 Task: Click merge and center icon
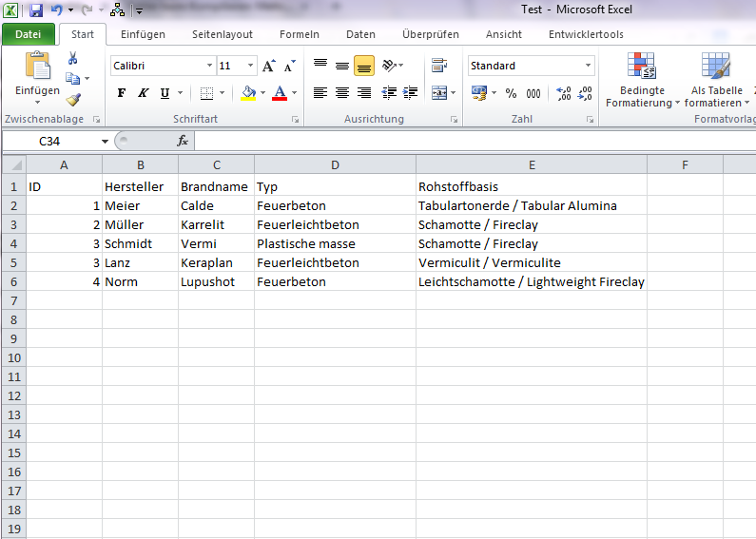439,92
